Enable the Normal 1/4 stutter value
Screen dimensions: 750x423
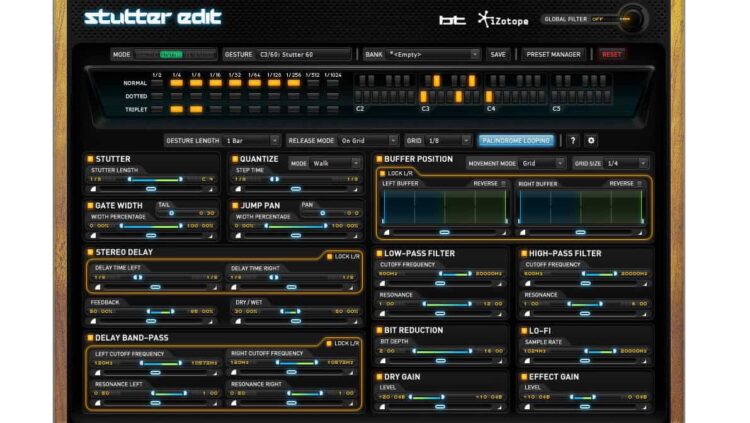coord(176,83)
